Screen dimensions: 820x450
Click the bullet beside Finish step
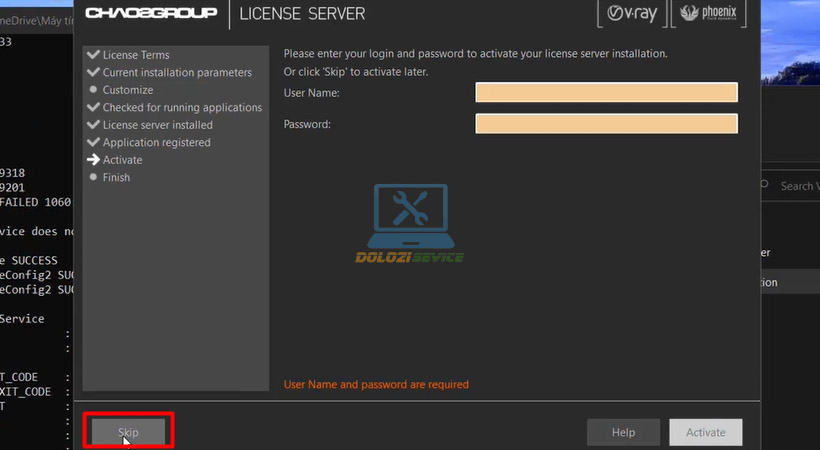[94, 177]
